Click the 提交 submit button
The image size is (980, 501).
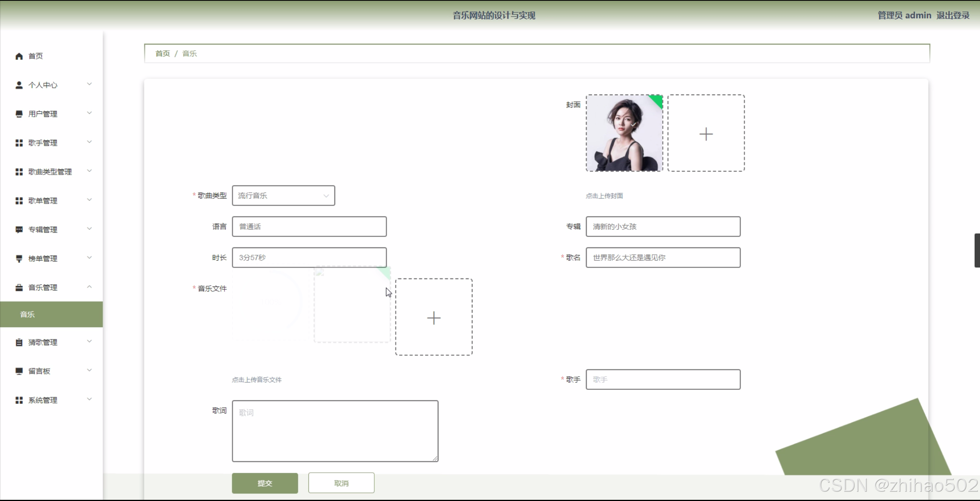click(265, 483)
